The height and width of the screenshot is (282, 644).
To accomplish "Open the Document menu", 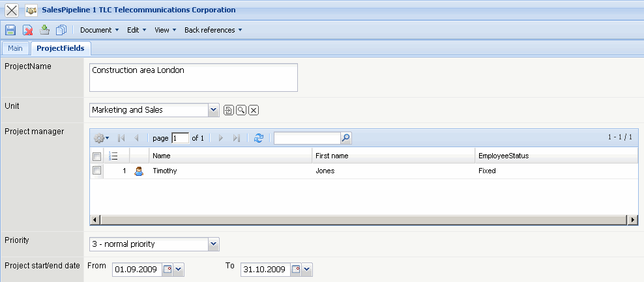I will [x=99, y=30].
